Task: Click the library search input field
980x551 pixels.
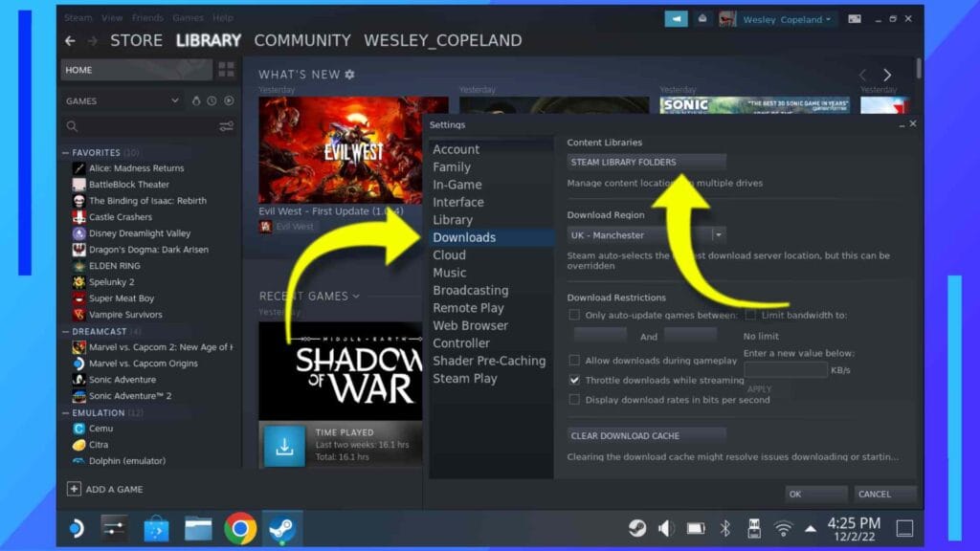Action: [144, 126]
